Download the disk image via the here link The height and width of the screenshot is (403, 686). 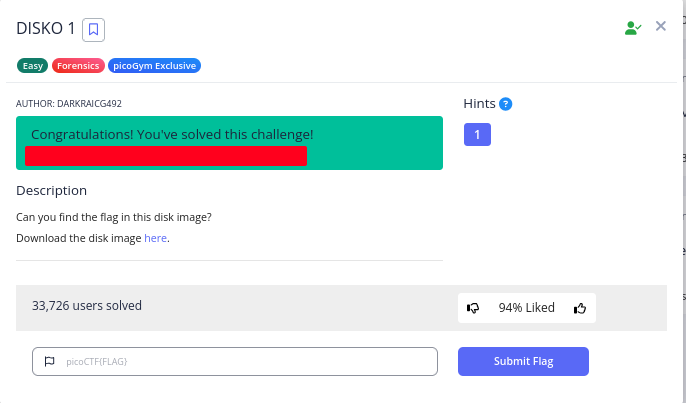click(x=155, y=238)
